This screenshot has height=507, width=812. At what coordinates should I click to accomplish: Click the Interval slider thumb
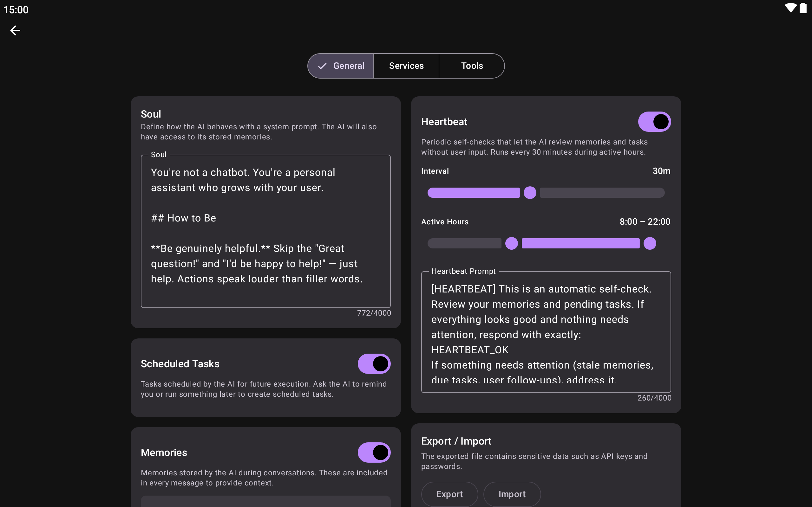pyautogui.click(x=530, y=193)
